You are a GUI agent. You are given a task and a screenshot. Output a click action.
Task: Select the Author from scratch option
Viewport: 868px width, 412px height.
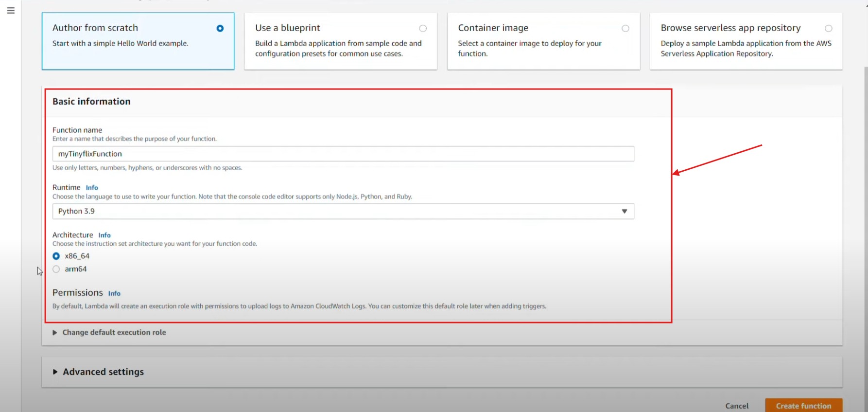[x=220, y=29]
